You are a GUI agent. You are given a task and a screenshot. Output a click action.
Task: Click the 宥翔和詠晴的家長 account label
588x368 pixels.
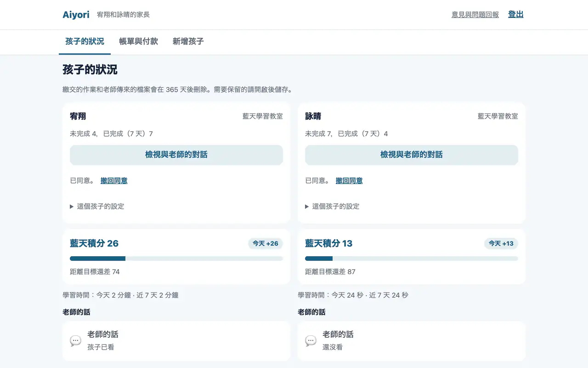pos(123,15)
